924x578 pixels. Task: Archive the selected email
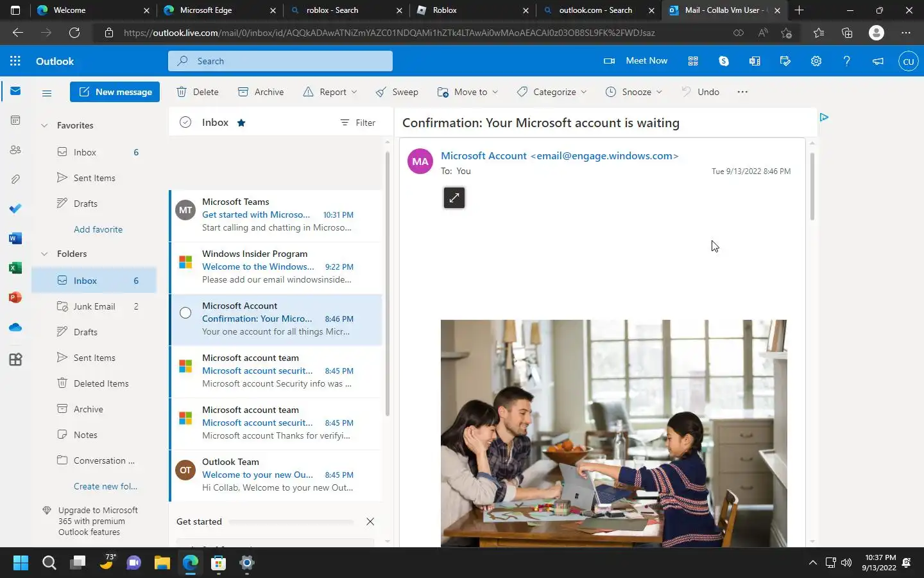click(261, 92)
